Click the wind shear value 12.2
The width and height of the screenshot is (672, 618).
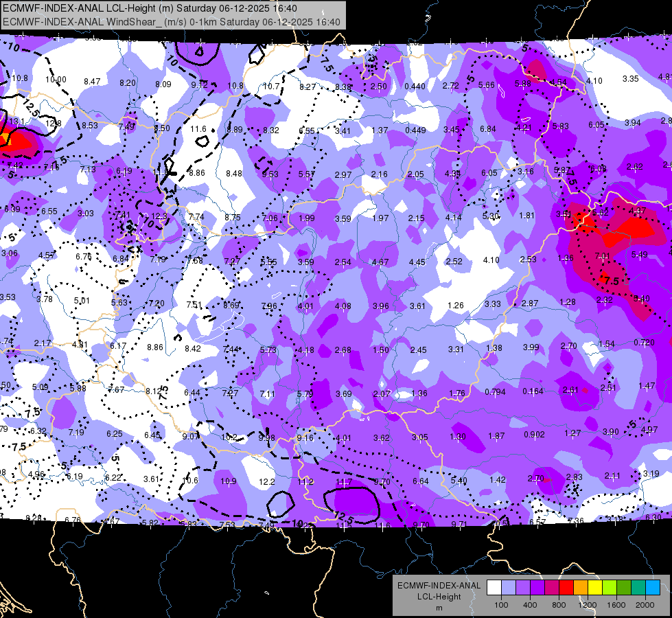click(x=266, y=482)
